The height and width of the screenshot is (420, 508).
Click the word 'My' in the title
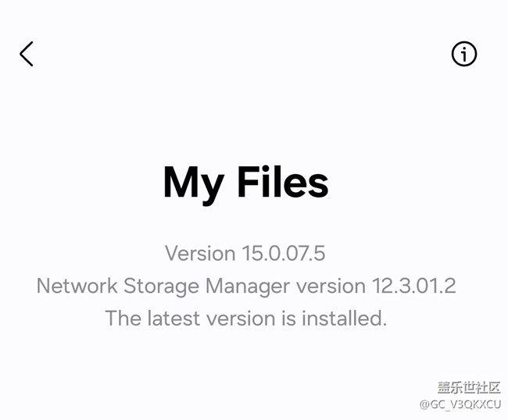(x=194, y=185)
